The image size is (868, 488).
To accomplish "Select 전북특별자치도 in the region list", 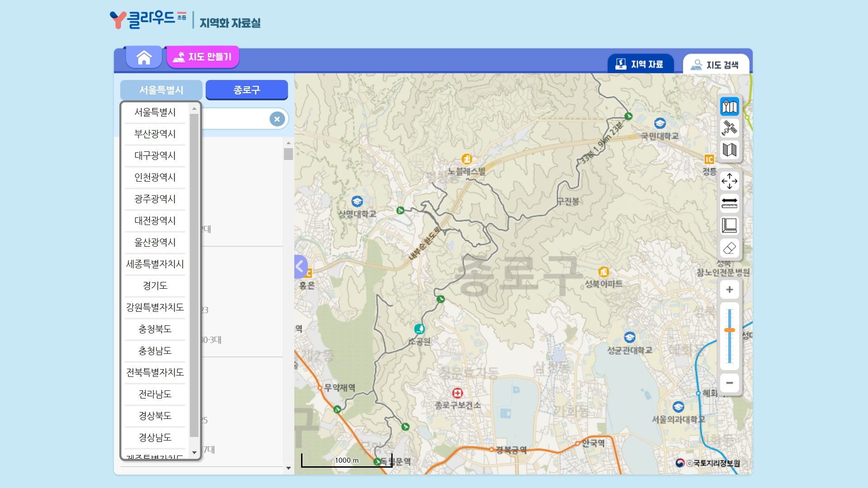I will [155, 372].
